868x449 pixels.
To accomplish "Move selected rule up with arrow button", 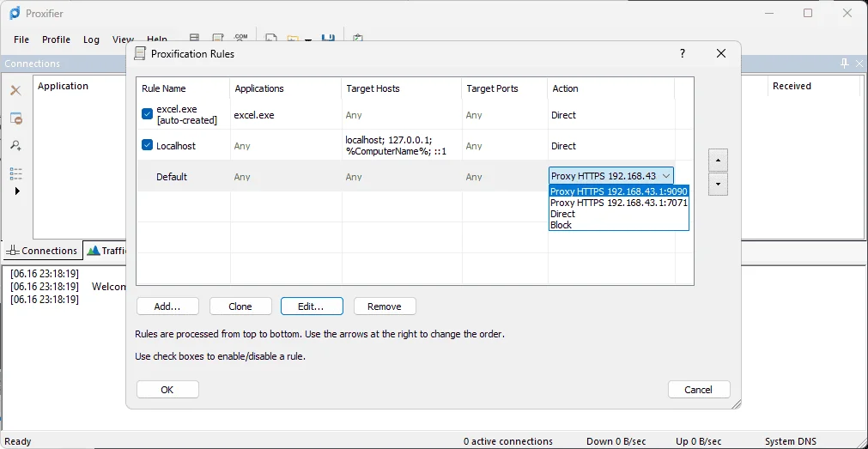I will coord(718,160).
